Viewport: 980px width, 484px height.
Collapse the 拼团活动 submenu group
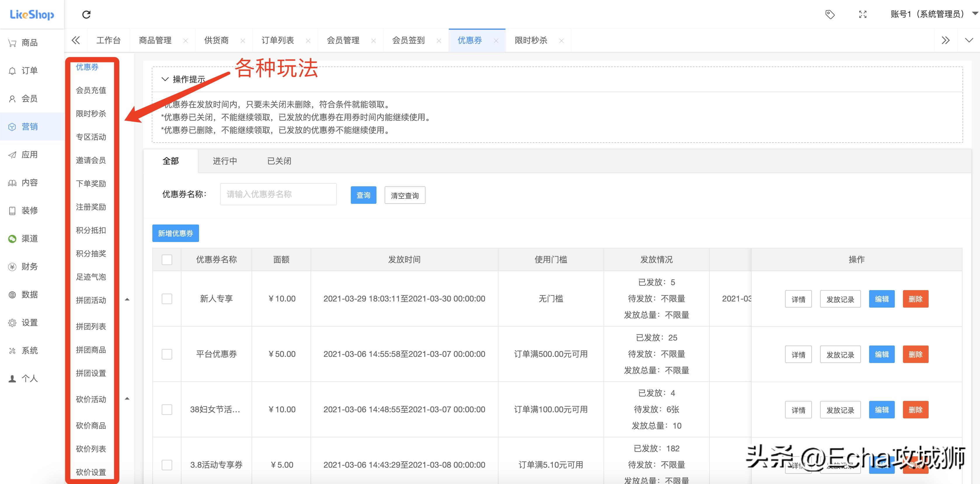click(128, 299)
